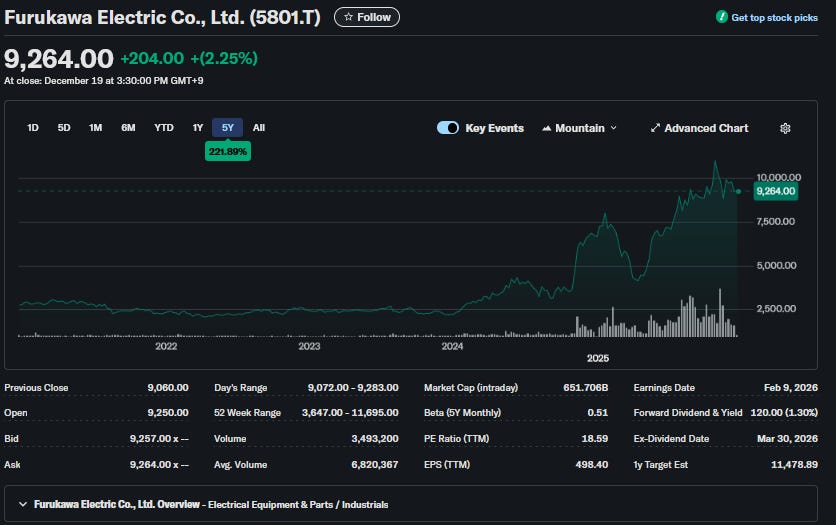
Task: Click the 7,500.00 y-axis label
Action: coord(776,221)
